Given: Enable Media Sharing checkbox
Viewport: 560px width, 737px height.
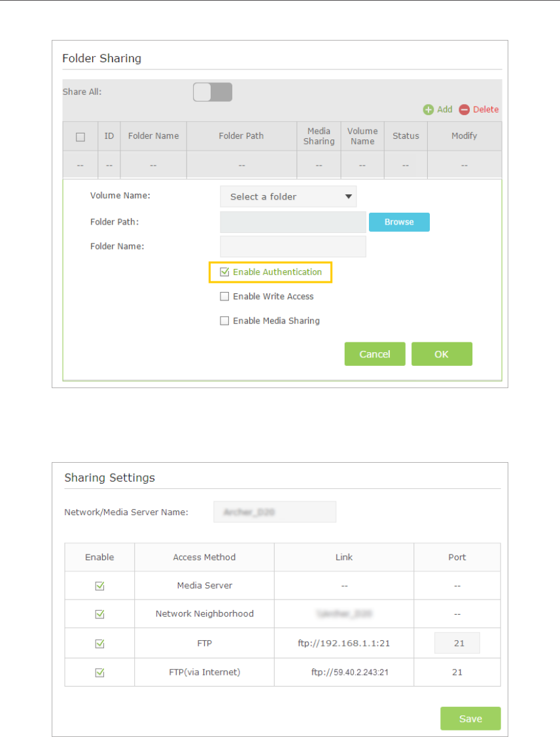Looking at the screenshot, I should click(224, 321).
